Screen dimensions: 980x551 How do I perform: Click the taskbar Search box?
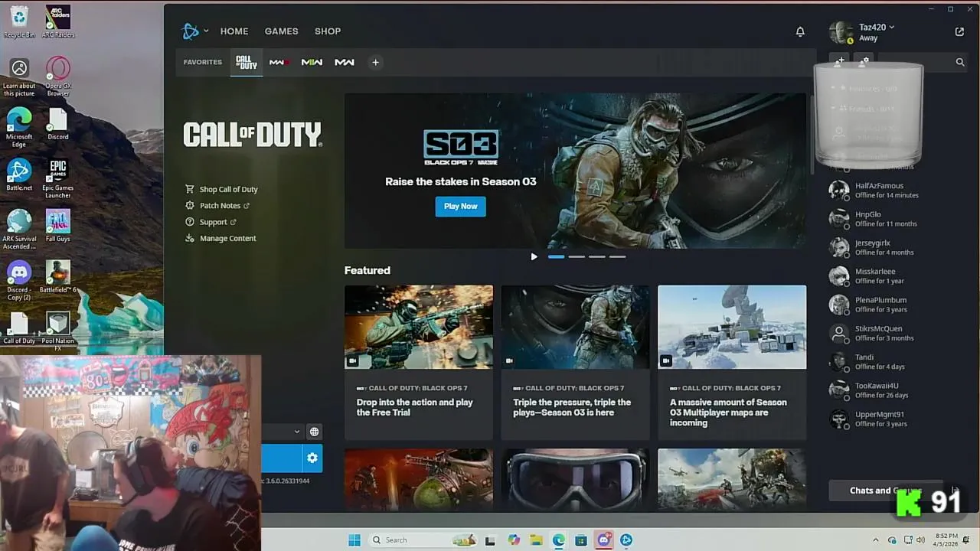tap(423, 540)
